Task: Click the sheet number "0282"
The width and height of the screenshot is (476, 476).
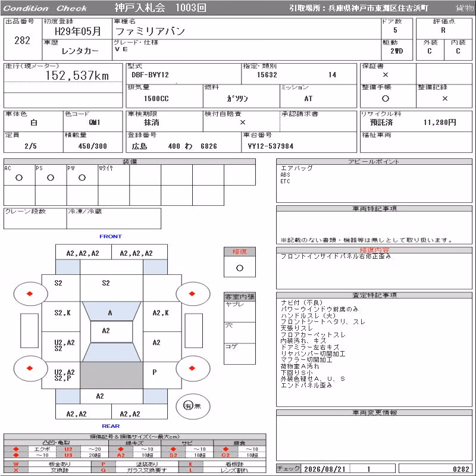Action: click(x=461, y=469)
